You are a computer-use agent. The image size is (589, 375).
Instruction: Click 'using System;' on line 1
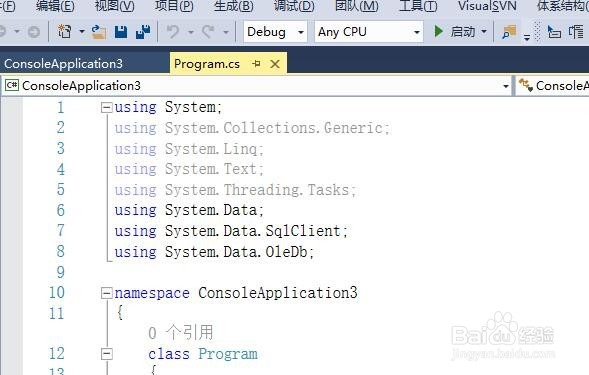168,107
